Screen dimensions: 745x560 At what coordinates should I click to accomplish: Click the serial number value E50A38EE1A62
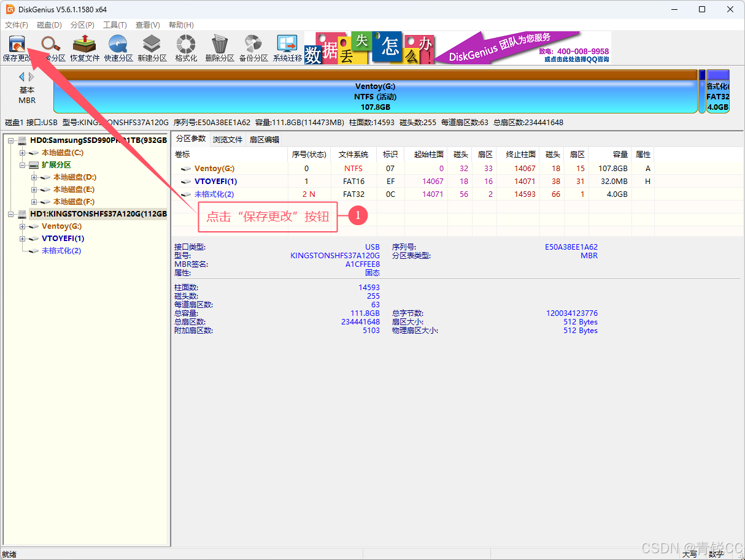click(x=571, y=247)
